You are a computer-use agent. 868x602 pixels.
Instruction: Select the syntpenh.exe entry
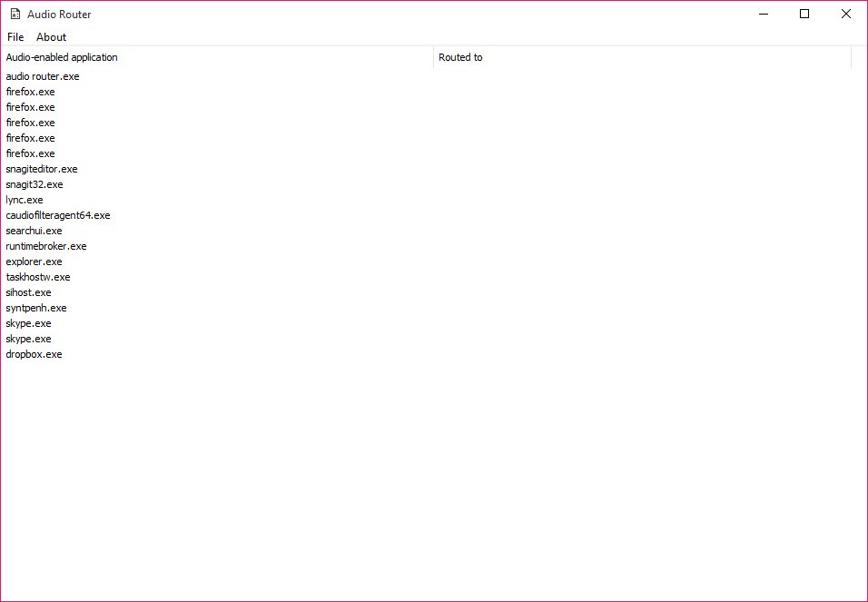(36, 308)
